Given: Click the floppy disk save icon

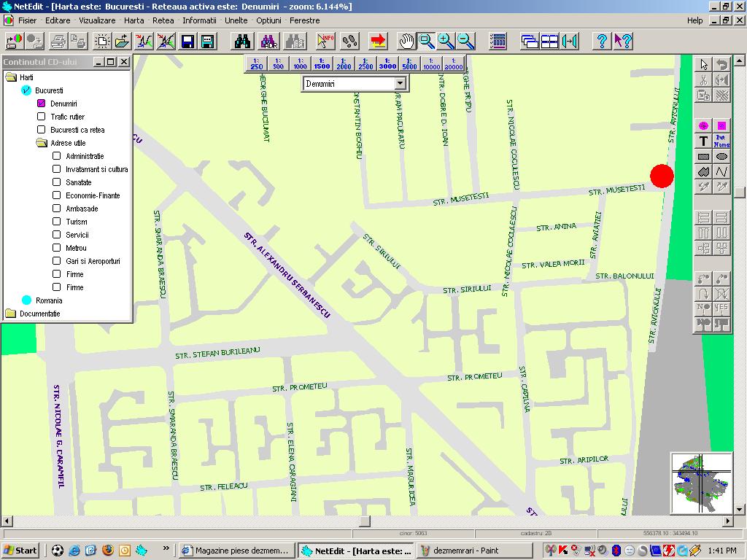Looking at the screenshot, I should 187,41.
